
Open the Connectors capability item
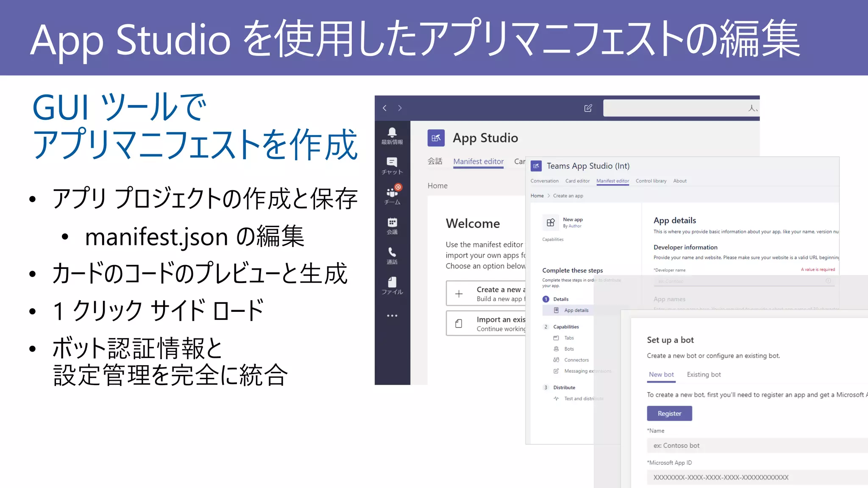coord(571,360)
